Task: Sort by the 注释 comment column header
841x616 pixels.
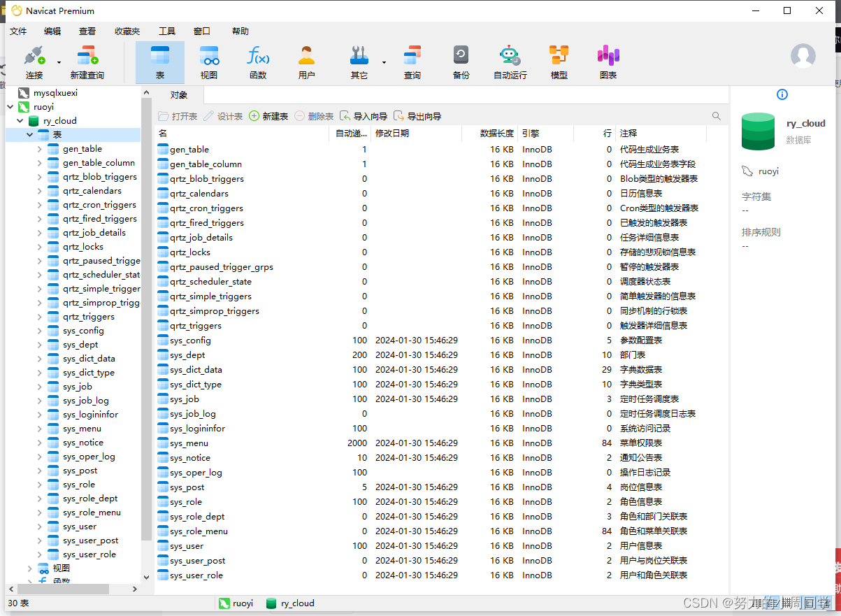Action: click(x=661, y=133)
